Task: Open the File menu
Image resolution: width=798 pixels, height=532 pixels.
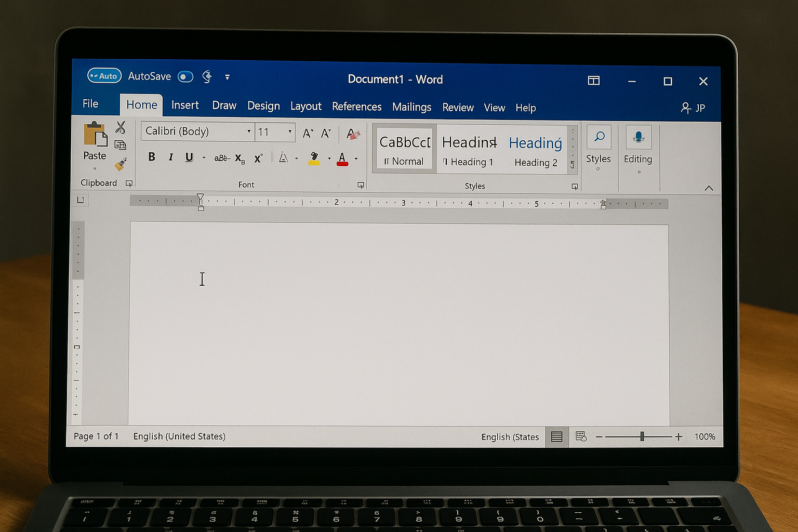Action: [90, 104]
